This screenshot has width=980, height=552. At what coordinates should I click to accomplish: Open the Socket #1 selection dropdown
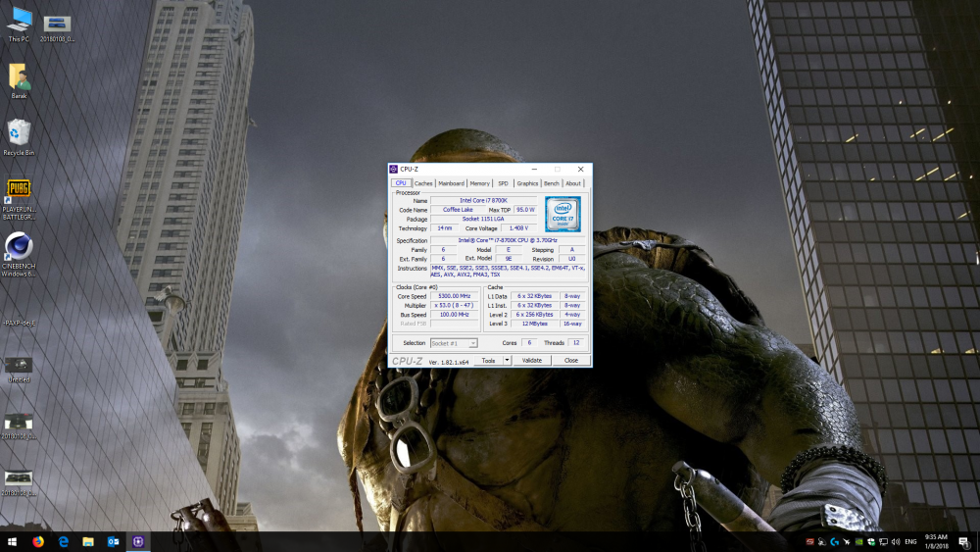point(454,343)
